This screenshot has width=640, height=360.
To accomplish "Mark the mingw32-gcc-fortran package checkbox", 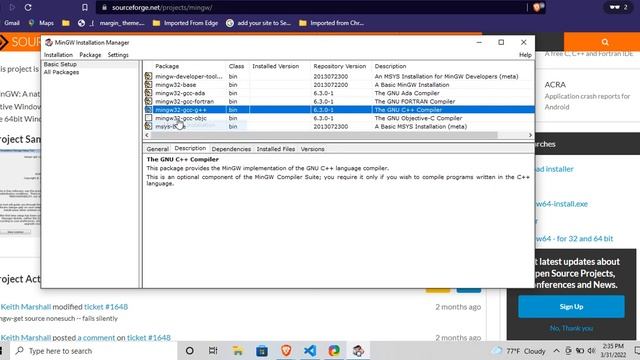I will (149, 101).
